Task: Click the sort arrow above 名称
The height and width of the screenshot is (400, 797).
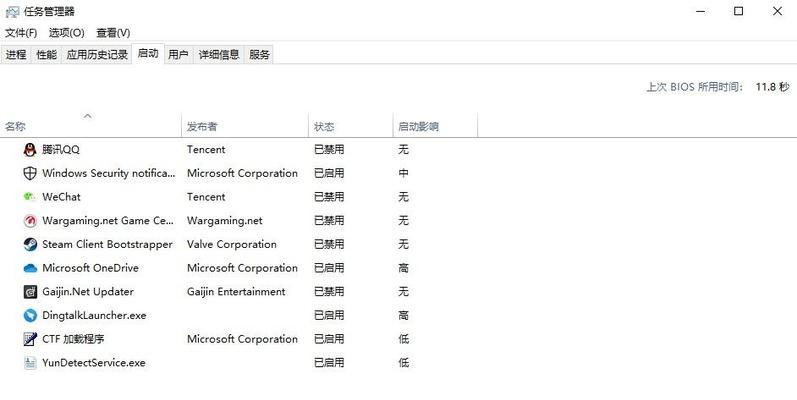Action: point(87,116)
